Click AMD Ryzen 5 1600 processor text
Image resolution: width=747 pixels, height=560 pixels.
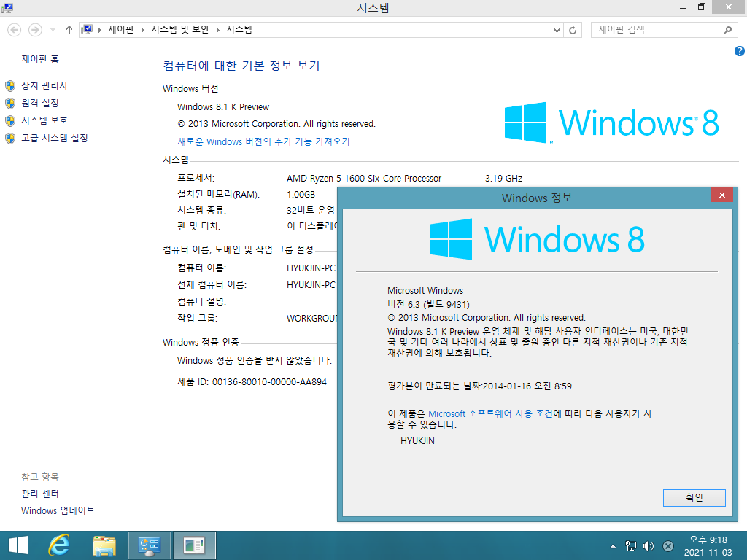click(364, 178)
